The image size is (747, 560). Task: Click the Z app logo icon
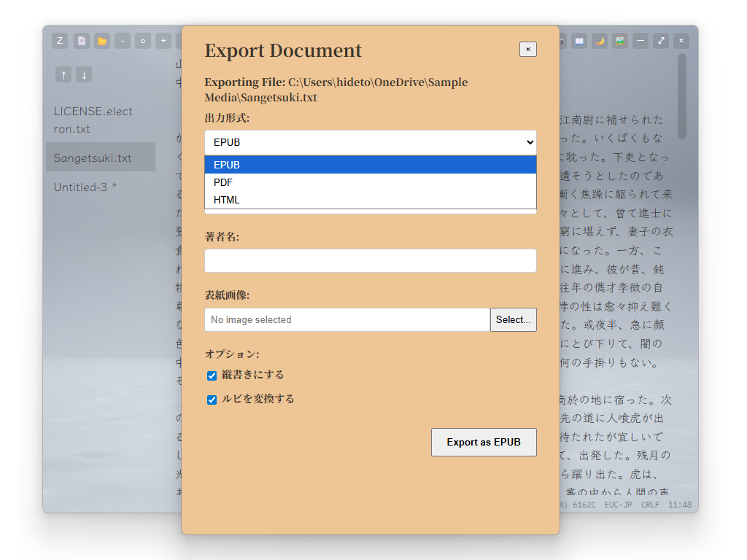(x=59, y=40)
